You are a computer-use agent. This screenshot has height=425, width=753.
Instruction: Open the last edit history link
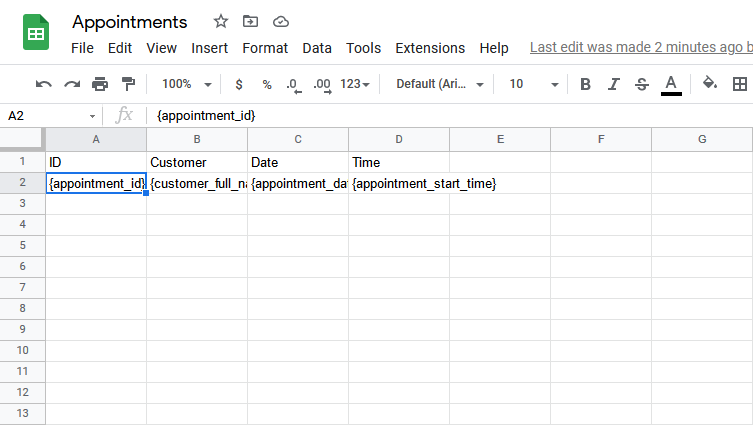(x=640, y=47)
